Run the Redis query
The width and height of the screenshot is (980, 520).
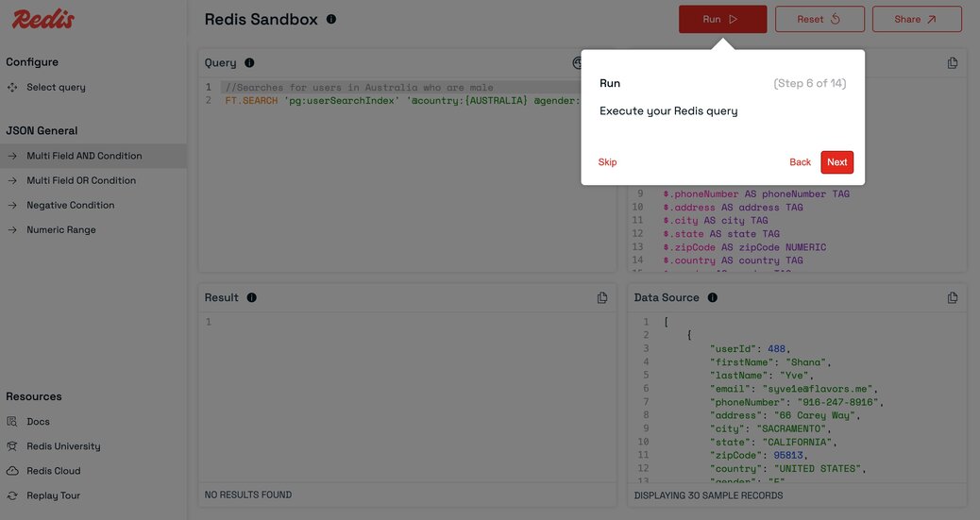pos(722,20)
